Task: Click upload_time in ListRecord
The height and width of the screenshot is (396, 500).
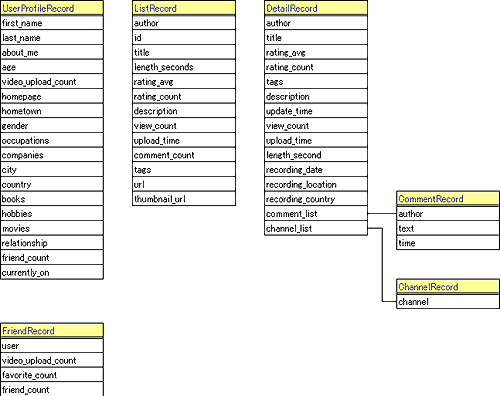Action: click(184, 140)
